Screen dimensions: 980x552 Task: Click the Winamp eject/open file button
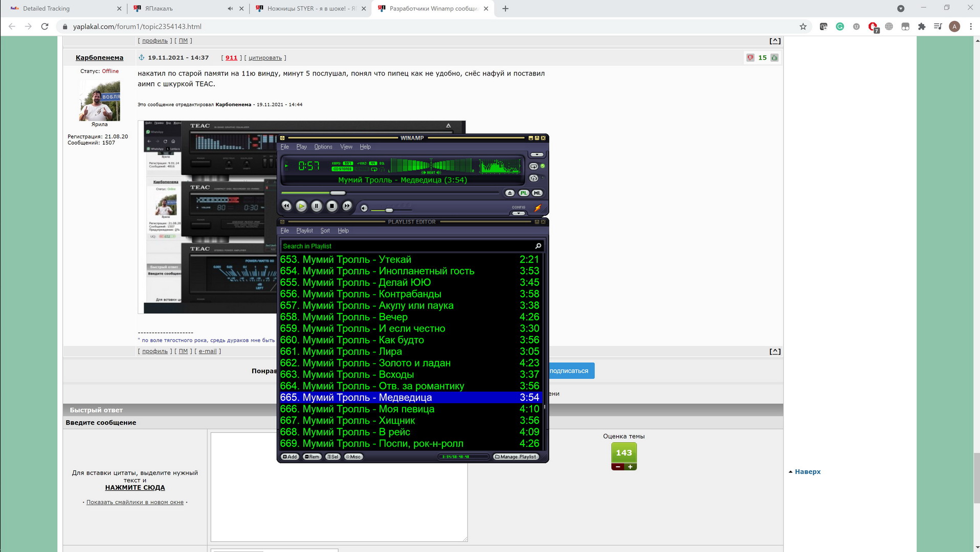[510, 193]
